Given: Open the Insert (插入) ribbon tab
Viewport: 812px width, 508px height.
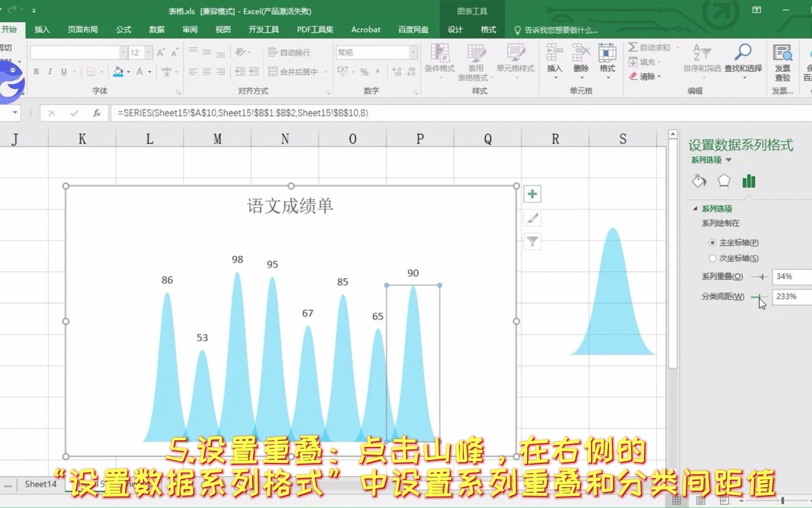Looking at the screenshot, I should click(42, 30).
